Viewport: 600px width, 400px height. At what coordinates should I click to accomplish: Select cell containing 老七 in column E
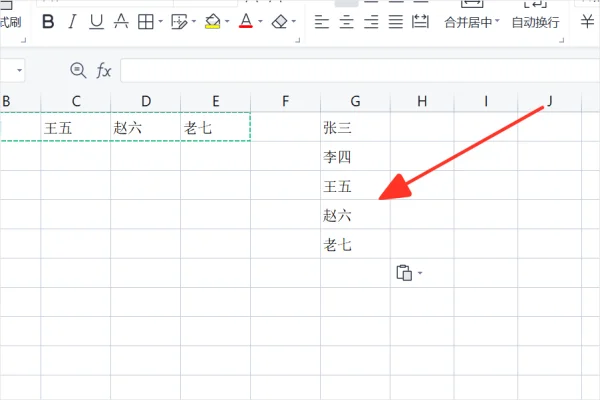coord(216,127)
